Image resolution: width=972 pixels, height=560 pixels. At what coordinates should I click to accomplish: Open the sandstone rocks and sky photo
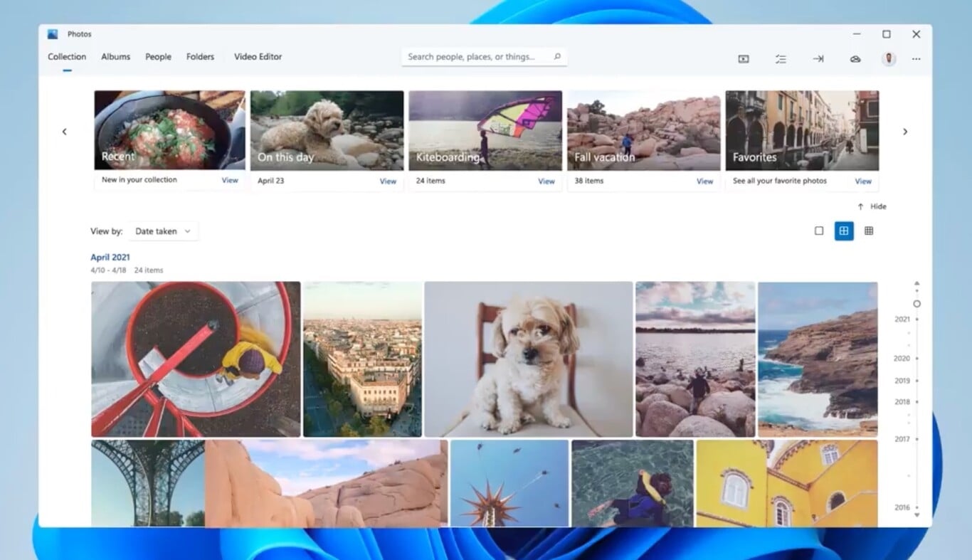(x=327, y=483)
